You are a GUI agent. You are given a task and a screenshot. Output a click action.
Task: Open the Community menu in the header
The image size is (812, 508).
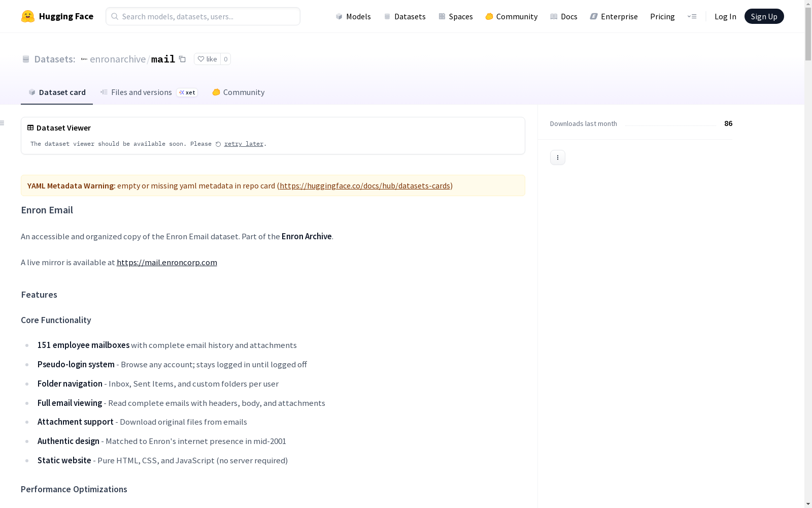[x=512, y=16]
